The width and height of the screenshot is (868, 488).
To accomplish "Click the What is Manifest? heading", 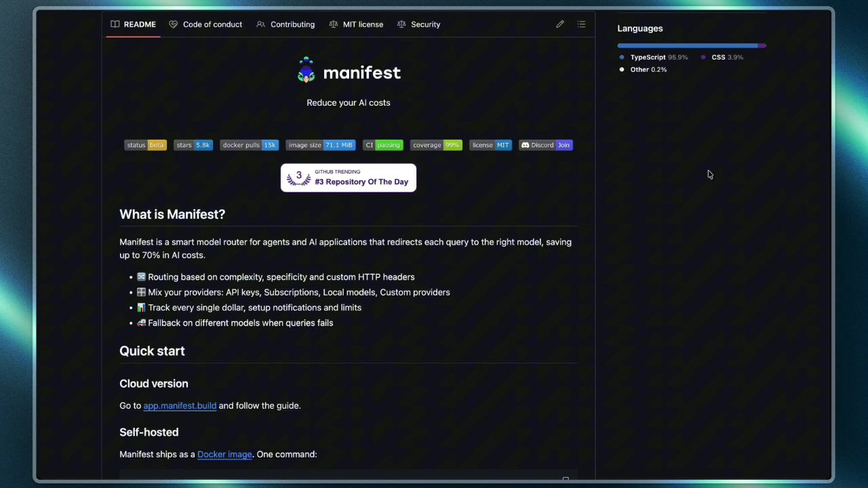I will [172, 214].
